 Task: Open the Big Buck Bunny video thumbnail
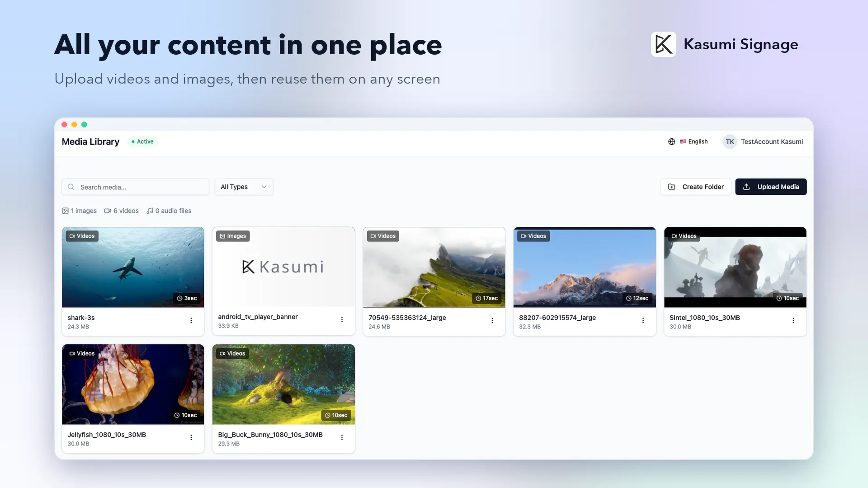(283, 385)
